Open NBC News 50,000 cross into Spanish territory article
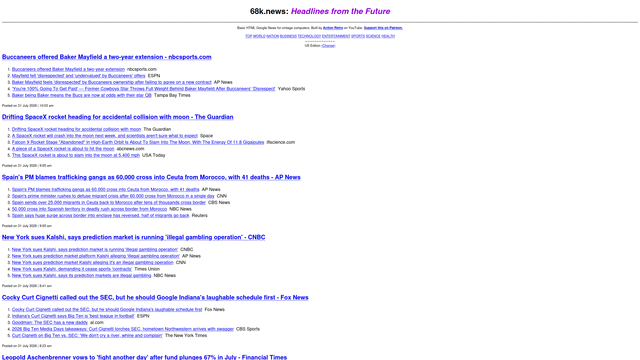 [89, 209]
